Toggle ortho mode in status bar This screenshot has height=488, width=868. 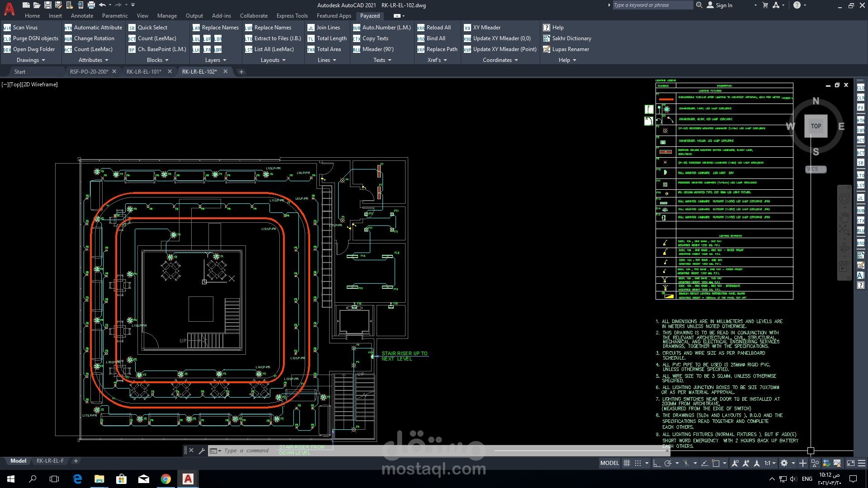pos(656,463)
